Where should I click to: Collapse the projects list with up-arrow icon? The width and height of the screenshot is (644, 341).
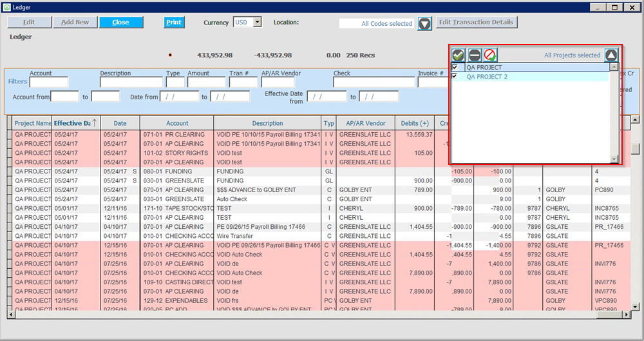pos(611,55)
